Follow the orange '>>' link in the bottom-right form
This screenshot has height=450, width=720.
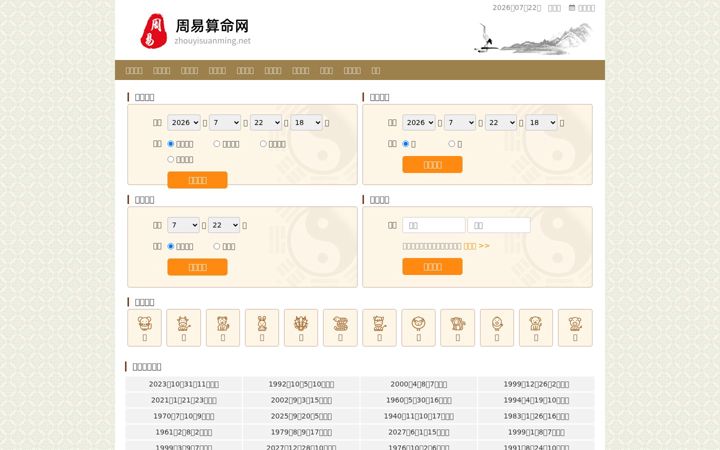click(x=477, y=246)
